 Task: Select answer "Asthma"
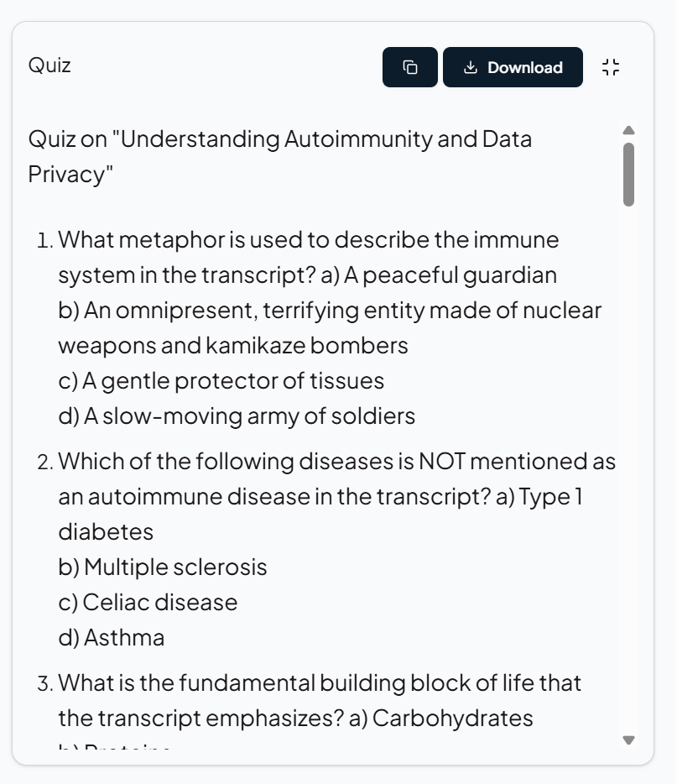point(112,638)
